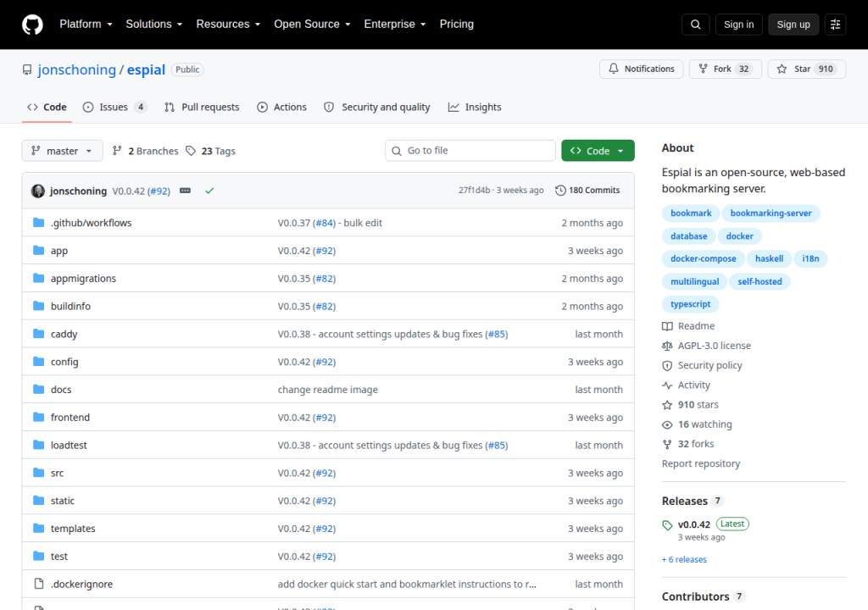Viewport: 868px width, 610px height.
Task: Star the espial repository
Action: 807,69
